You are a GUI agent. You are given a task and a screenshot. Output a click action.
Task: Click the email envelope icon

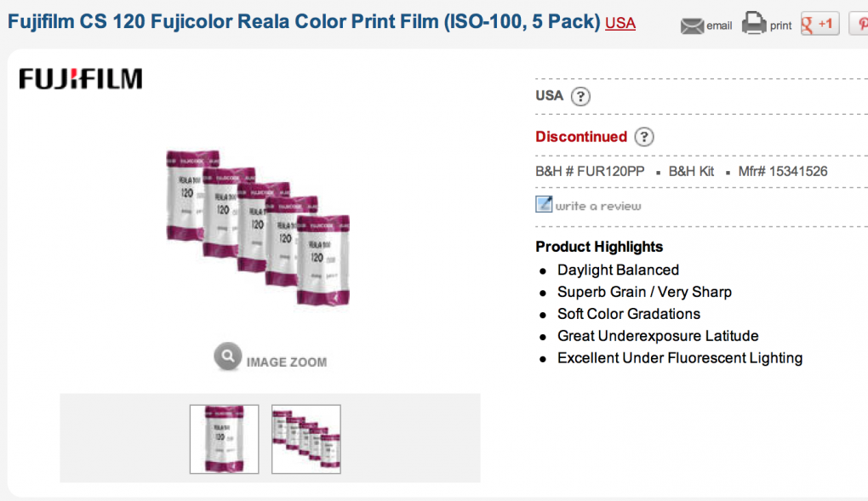tap(692, 26)
